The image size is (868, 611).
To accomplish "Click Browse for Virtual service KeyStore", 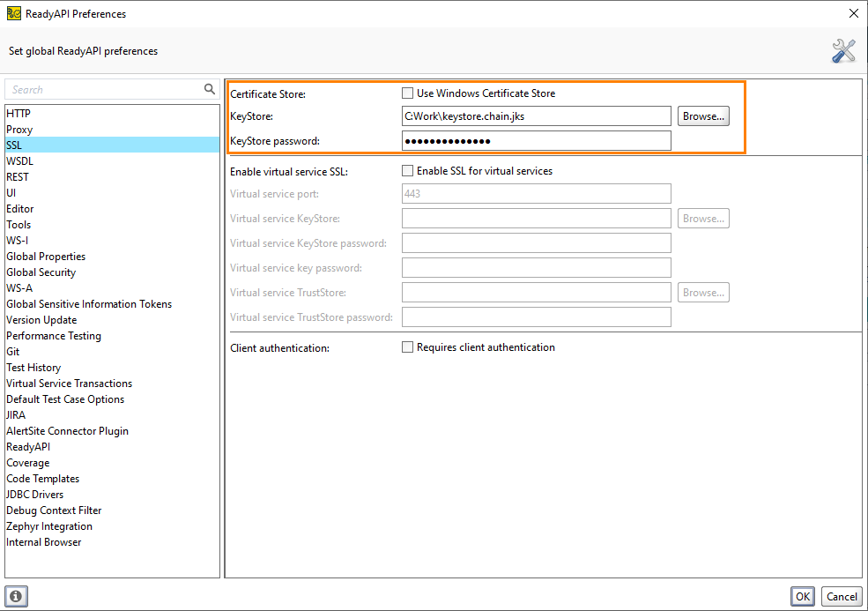I will [x=703, y=219].
